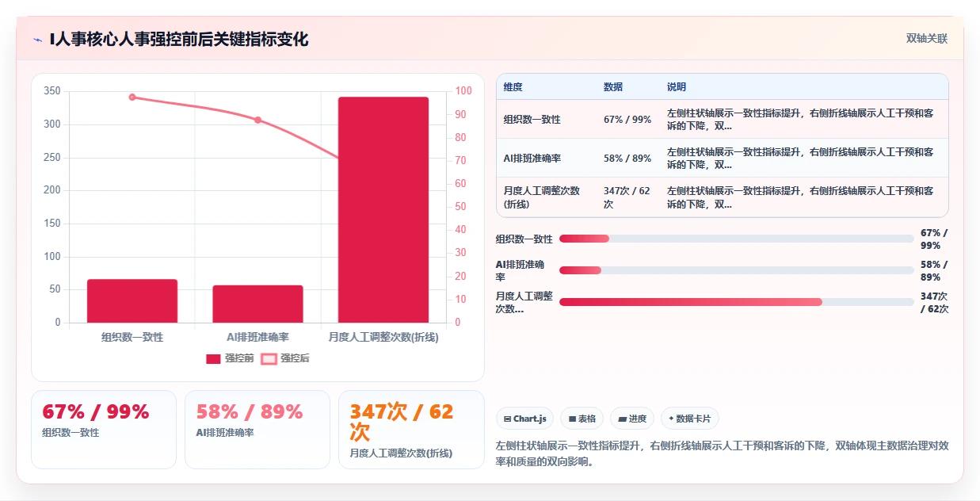Click the first line point near 97

coord(132,98)
